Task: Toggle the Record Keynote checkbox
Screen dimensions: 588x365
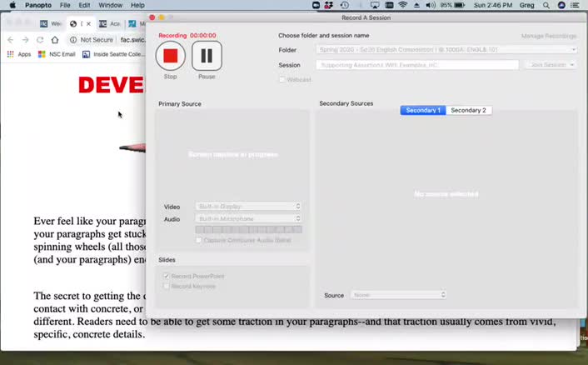Action: (167, 286)
